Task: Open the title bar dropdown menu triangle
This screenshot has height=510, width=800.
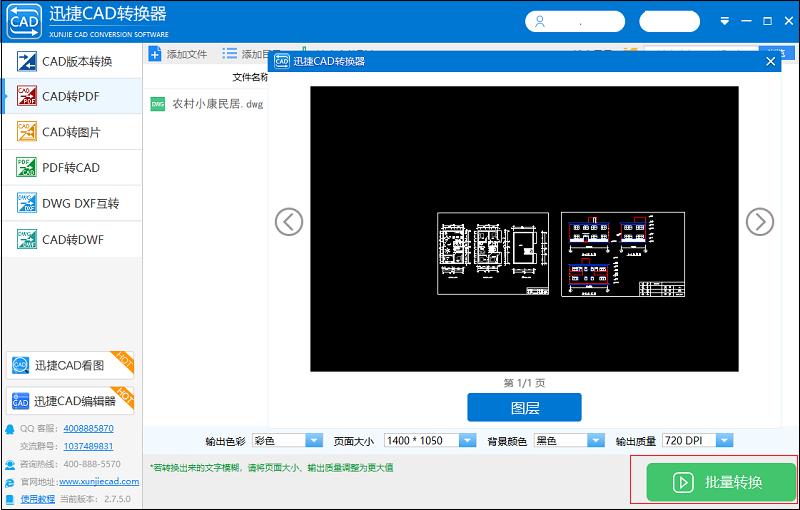Action: (x=724, y=21)
